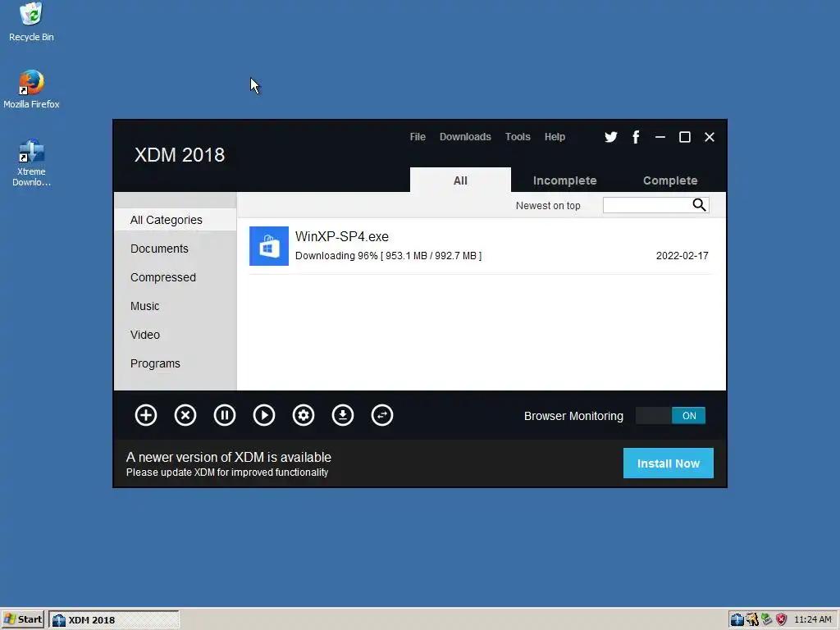Switch to the All tab
Image resolution: width=840 pixels, height=630 pixels.
[x=460, y=180]
